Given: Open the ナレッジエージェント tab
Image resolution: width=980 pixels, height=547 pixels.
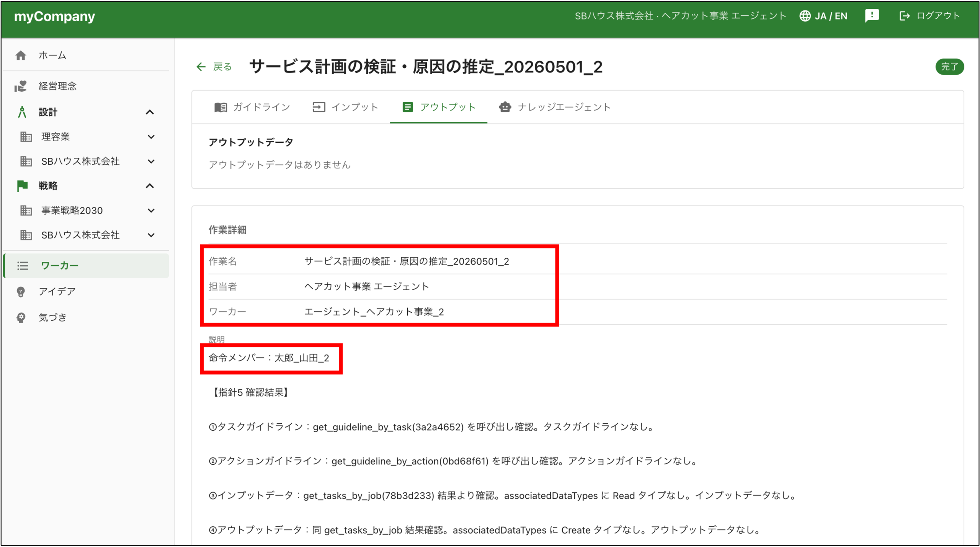Looking at the screenshot, I should (555, 107).
